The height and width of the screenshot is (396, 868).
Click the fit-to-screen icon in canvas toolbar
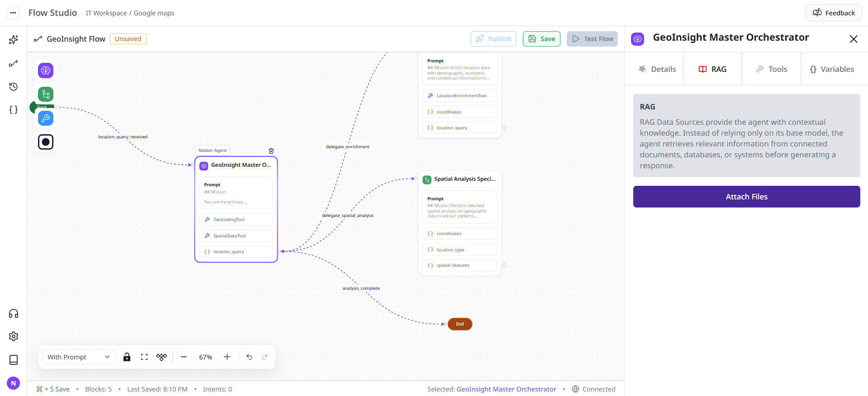[x=144, y=357]
